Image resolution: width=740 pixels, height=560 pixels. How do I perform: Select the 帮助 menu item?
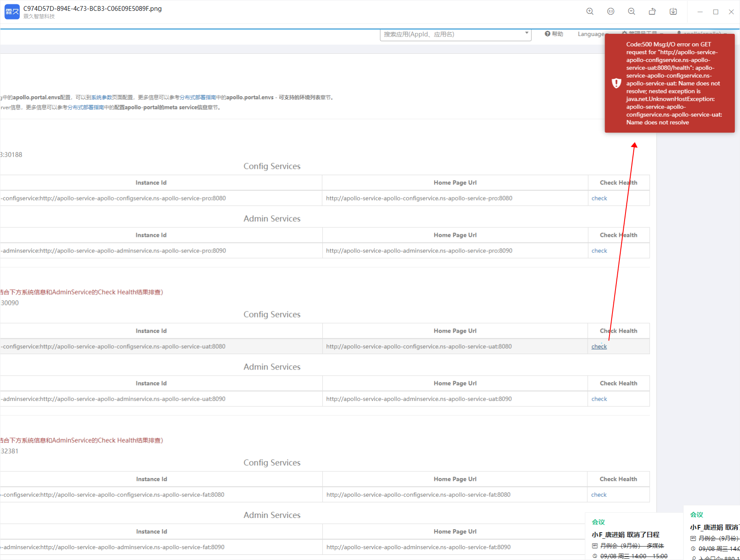(x=557, y=33)
